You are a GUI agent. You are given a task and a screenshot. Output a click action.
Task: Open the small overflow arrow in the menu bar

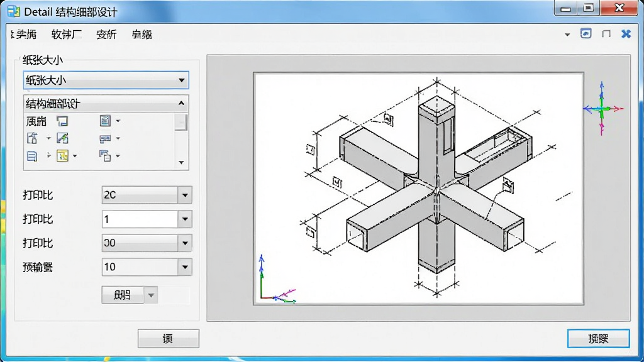click(567, 35)
